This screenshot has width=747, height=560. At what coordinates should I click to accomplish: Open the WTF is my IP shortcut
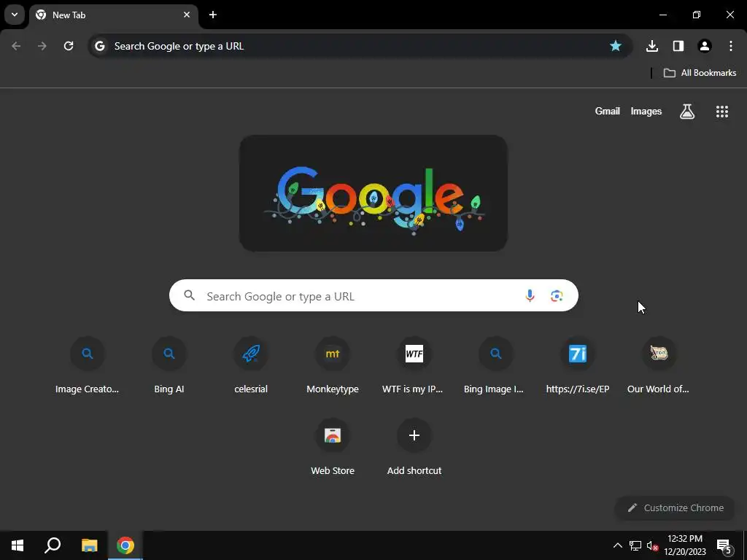[x=414, y=366]
